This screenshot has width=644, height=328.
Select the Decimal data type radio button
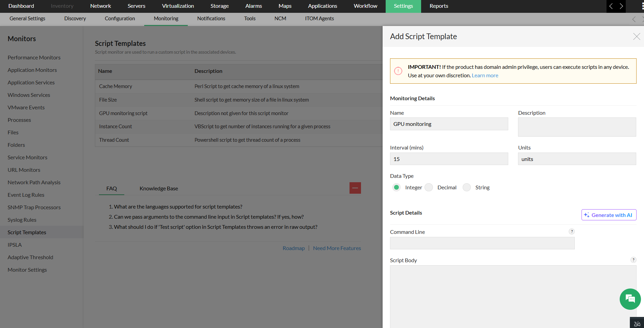pyautogui.click(x=429, y=187)
